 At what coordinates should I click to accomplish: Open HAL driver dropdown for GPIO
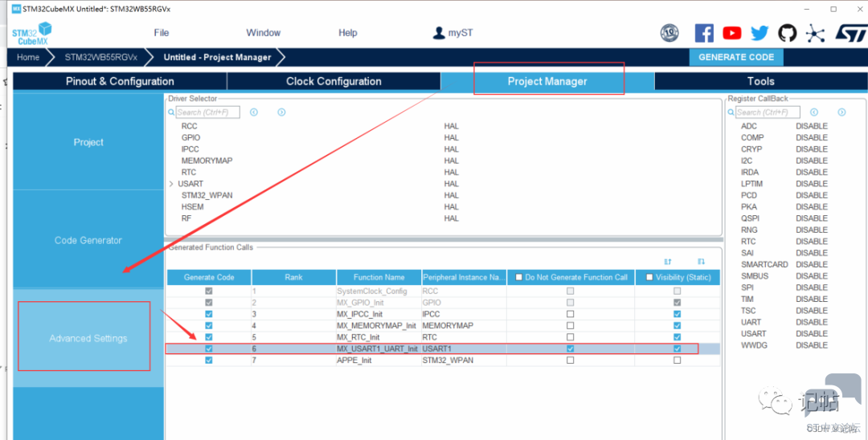[x=451, y=137]
